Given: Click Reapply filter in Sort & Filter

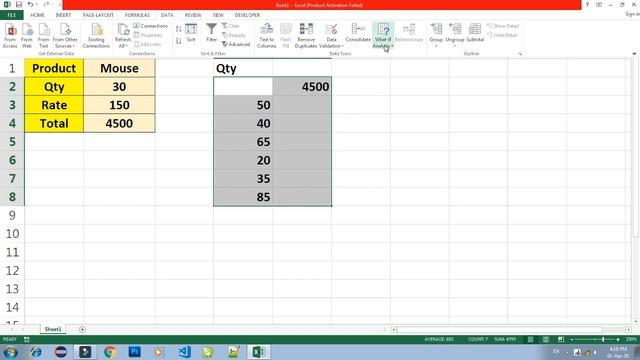Looking at the screenshot, I should [234, 35].
